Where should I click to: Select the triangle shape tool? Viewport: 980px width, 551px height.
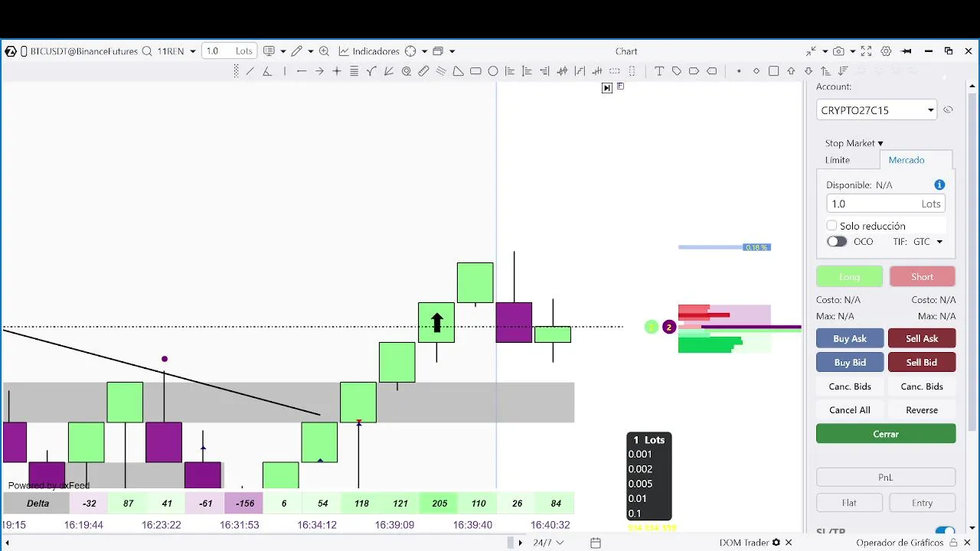click(x=458, y=71)
